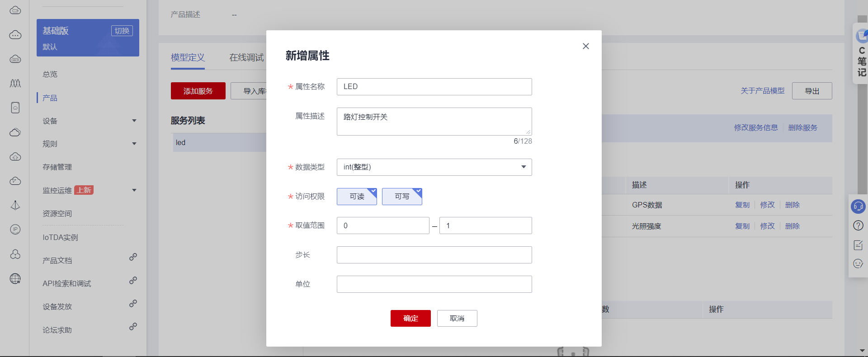Click the 步长 input field

click(x=434, y=255)
